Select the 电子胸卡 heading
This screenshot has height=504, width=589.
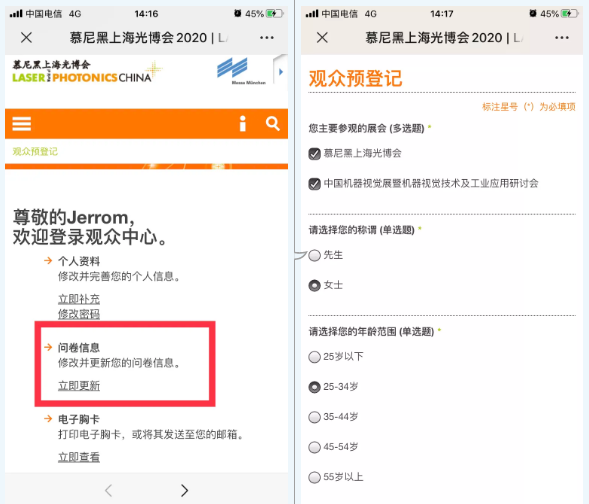tap(79, 419)
